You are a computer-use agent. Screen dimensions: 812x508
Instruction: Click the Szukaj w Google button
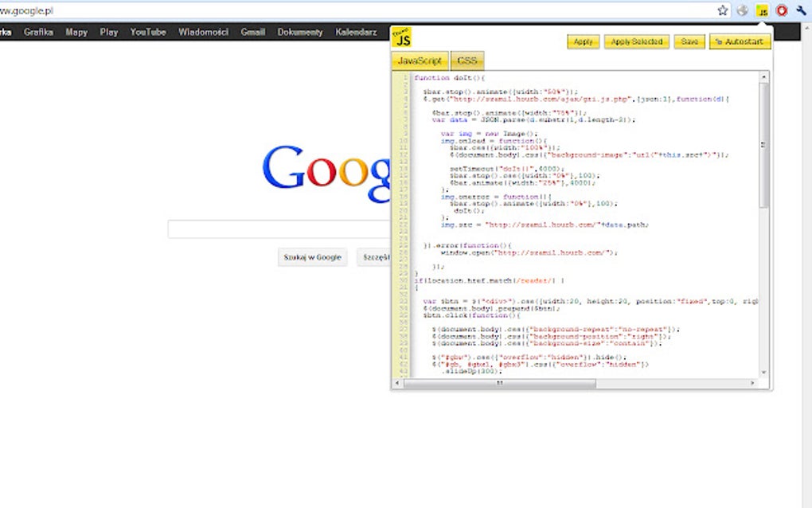tap(312, 257)
